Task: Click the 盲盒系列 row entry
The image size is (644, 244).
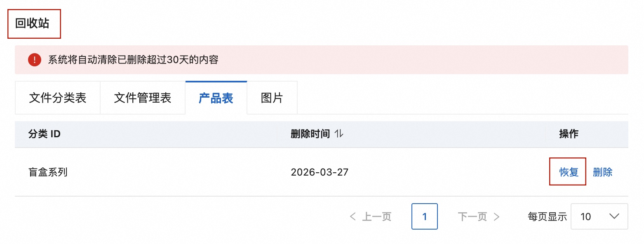Action: point(47,172)
